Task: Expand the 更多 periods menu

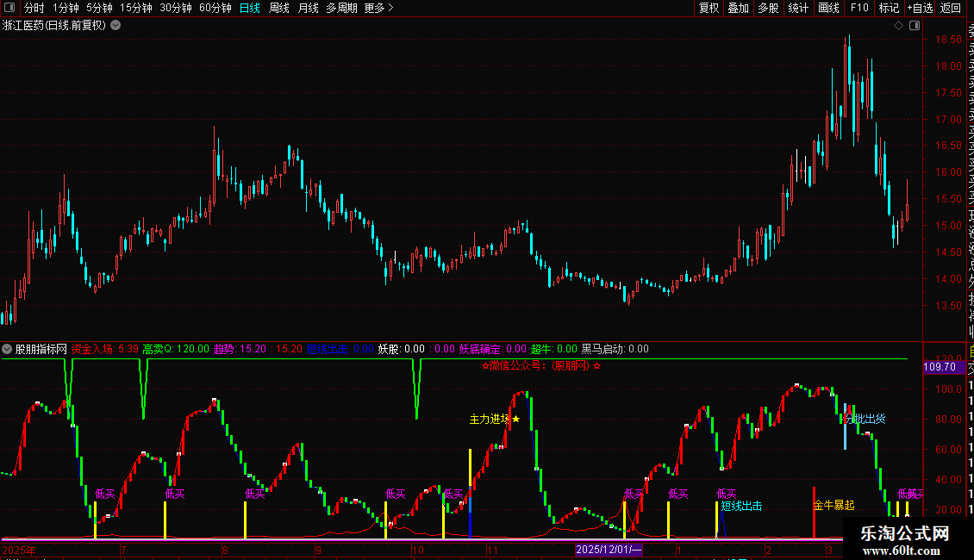Action: (378, 8)
